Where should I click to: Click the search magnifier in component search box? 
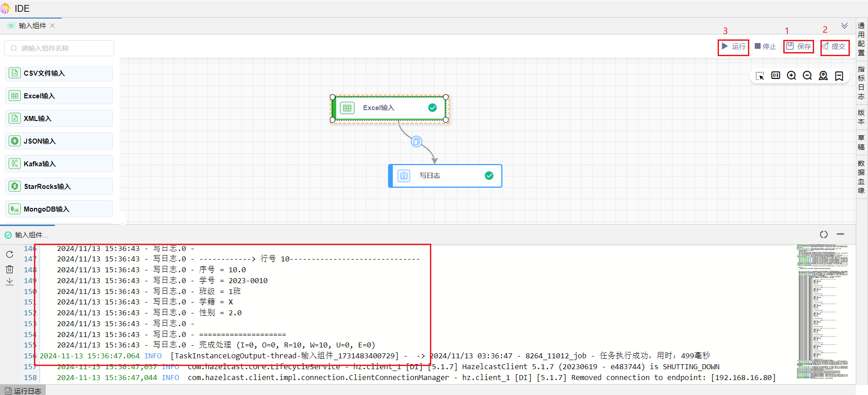[14, 48]
